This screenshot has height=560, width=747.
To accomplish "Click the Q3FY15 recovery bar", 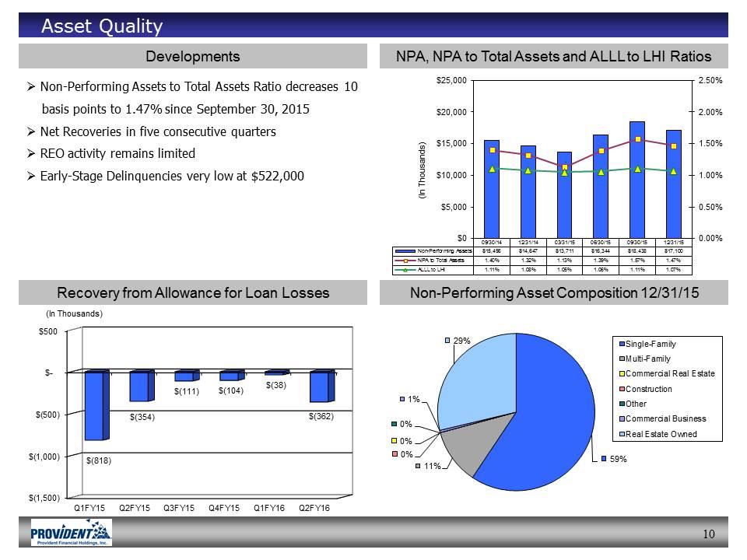I will point(187,376).
